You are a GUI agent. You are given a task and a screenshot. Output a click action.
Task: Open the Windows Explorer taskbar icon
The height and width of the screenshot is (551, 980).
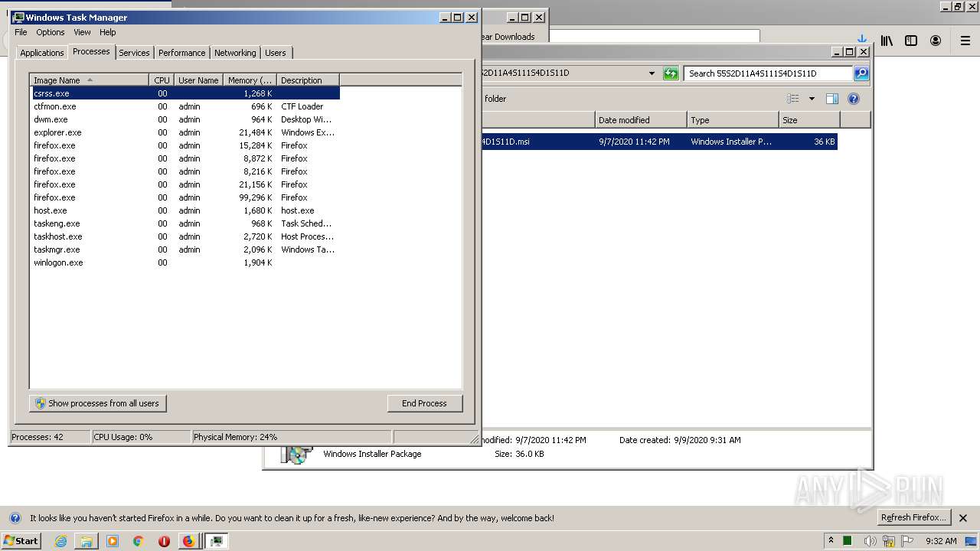87,541
